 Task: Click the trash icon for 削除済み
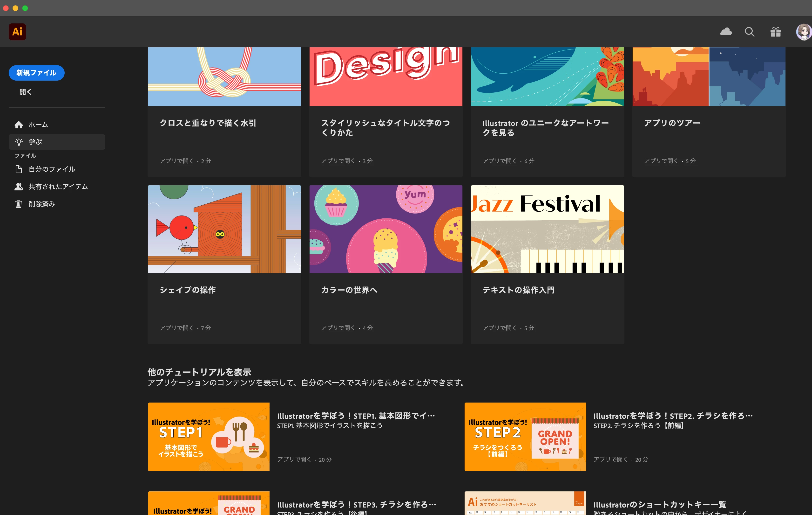point(19,204)
